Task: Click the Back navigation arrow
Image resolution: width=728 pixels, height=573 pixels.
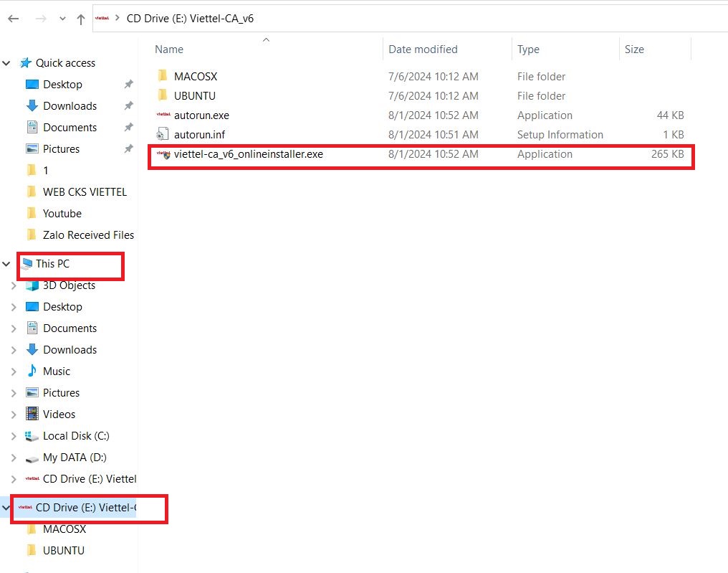Action: click(x=13, y=19)
